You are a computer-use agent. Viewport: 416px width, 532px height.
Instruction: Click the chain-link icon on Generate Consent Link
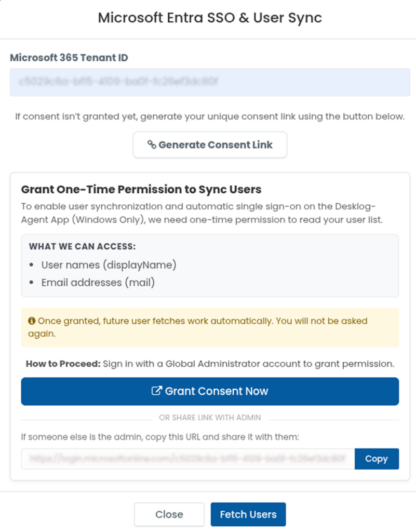[152, 144]
